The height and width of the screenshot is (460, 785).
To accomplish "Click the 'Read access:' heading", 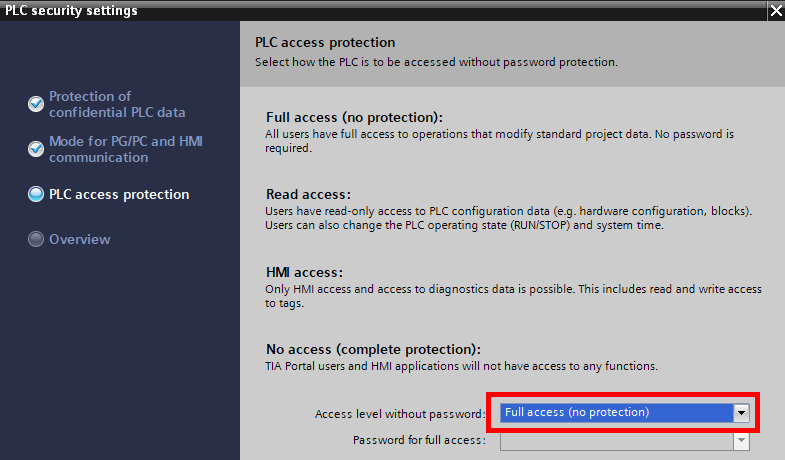I will point(308,194).
